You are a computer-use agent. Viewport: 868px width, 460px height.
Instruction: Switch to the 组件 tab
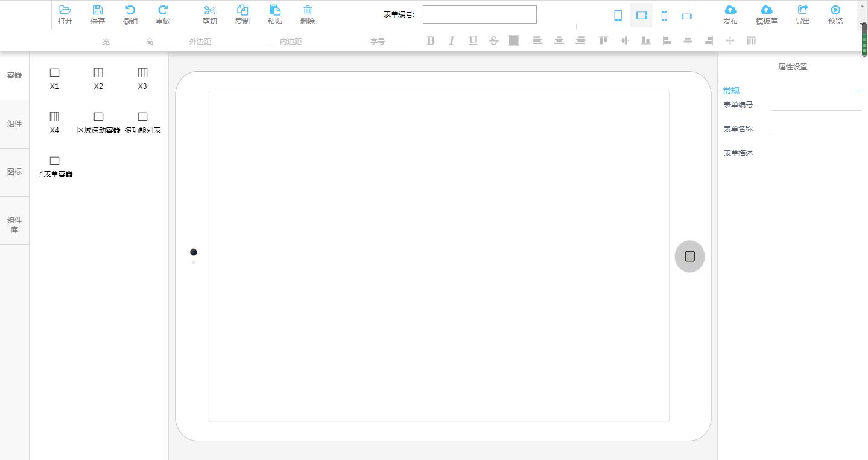pos(14,124)
